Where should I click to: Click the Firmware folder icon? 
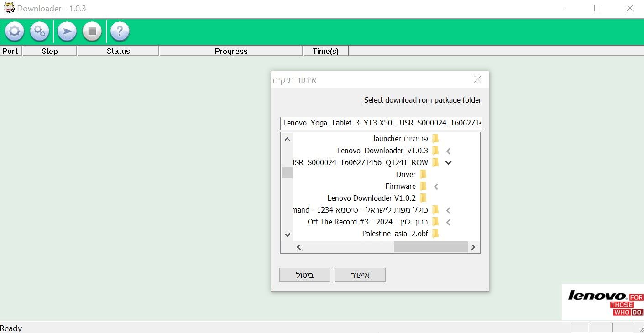click(423, 186)
